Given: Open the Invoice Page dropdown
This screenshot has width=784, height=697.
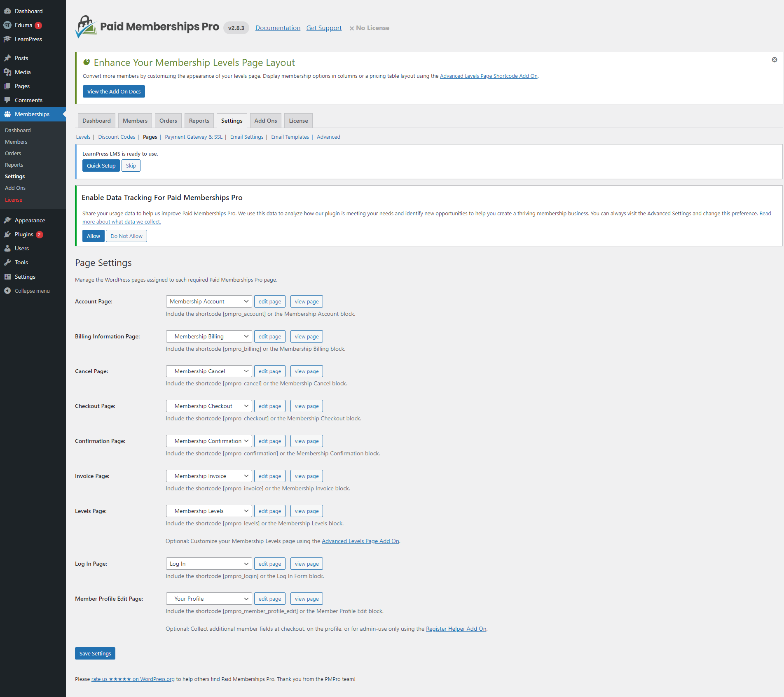Looking at the screenshot, I should pyautogui.click(x=209, y=476).
